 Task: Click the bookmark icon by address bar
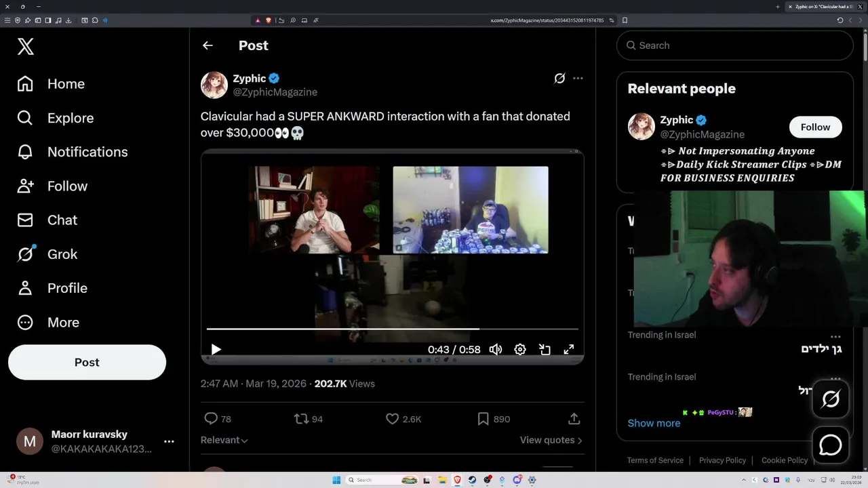[x=625, y=20]
